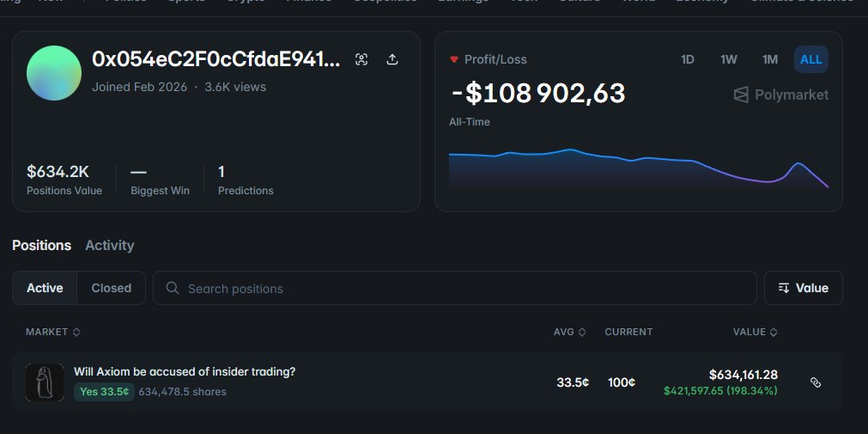
Task: Click the 1 Predictions stat
Action: point(246,180)
